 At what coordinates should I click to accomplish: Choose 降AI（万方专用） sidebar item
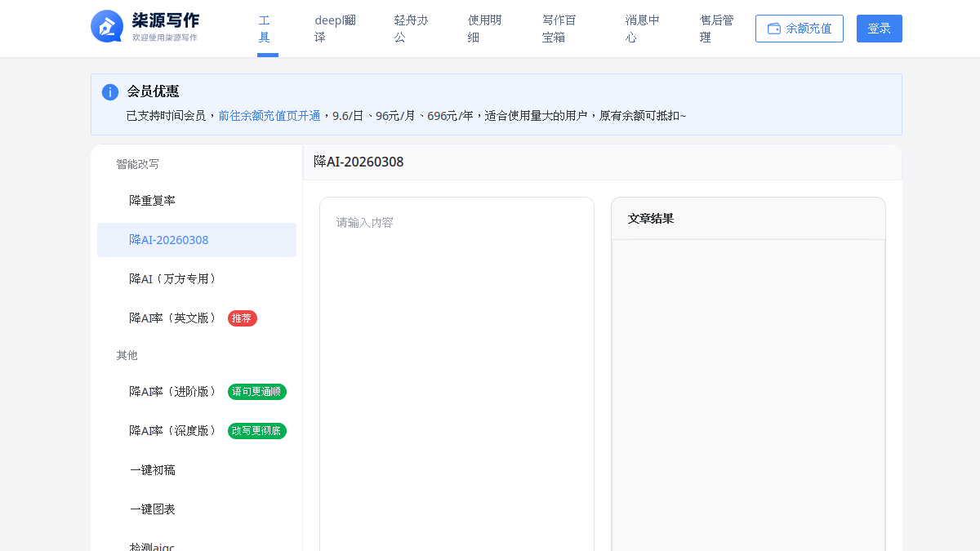197,279
